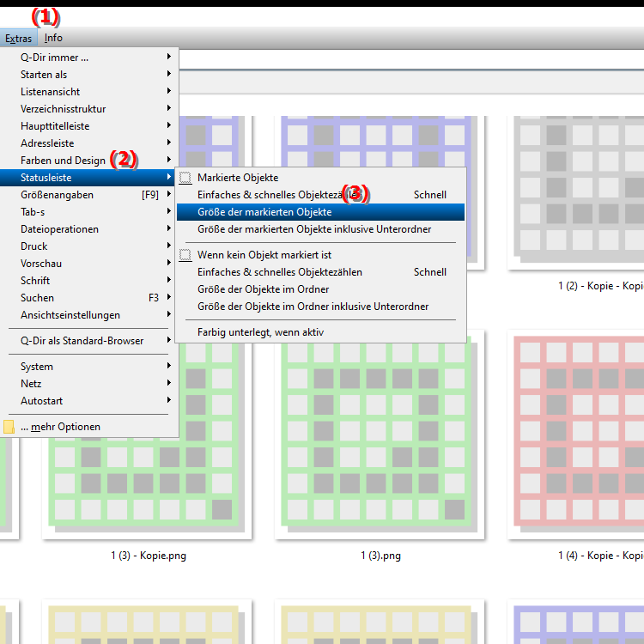This screenshot has width=644, height=644.
Task: Open 'Q-Dir als Standard-Browser' submenu
Action: [89, 341]
